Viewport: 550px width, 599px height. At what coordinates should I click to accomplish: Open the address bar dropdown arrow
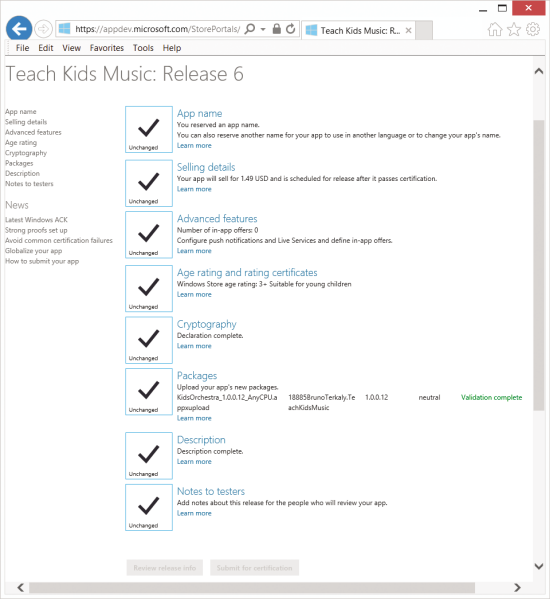pos(263,29)
